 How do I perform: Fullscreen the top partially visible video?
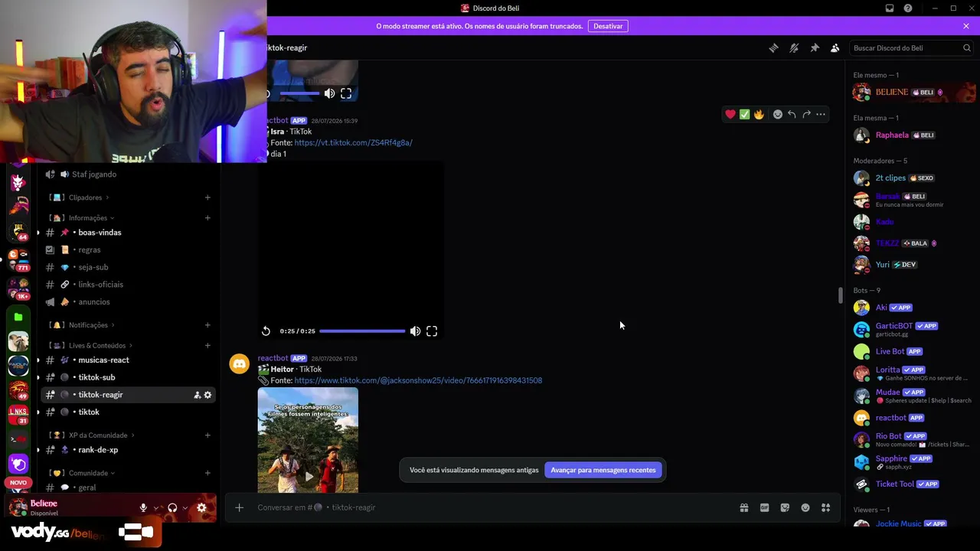[346, 93]
